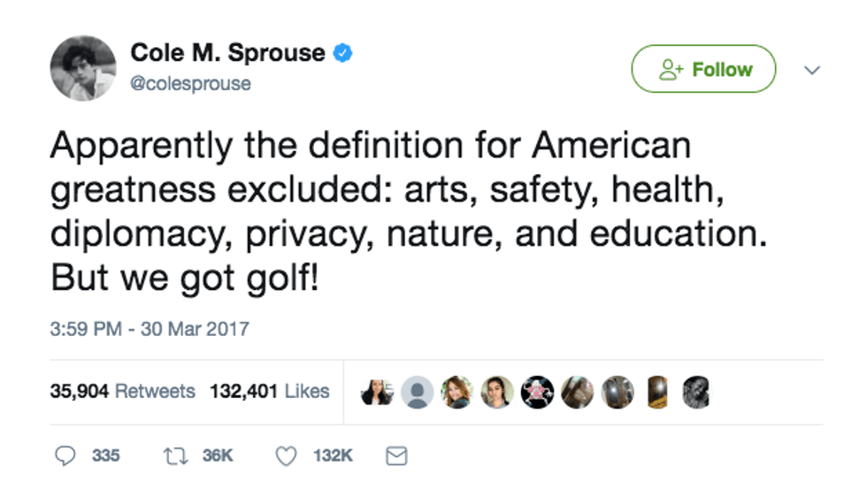
Task: Send via the envelope direct message icon
Action: tap(397, 455)
